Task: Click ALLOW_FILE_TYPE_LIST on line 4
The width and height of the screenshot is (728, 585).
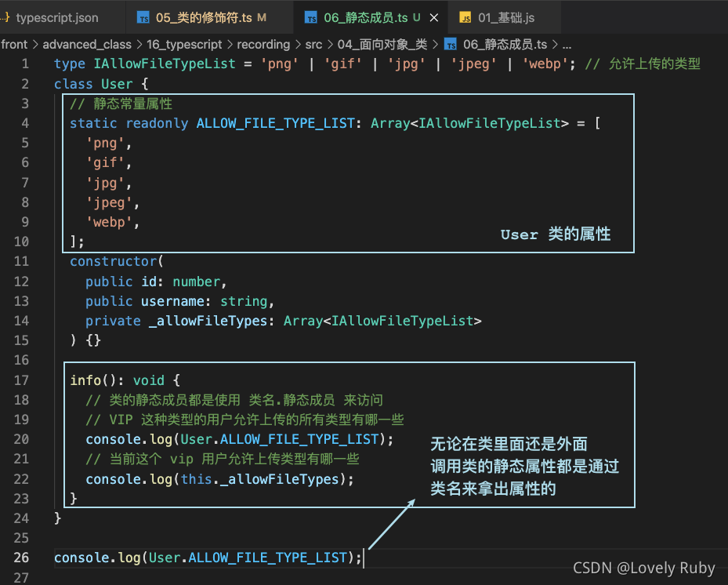Action: (x=276, y=124)
